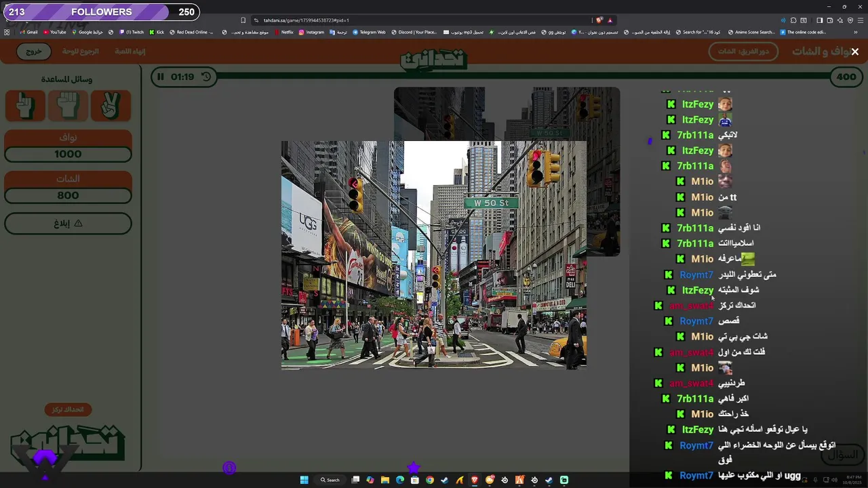Open the YouTube bookmark
Screen dimensions: 868x488
54,32
